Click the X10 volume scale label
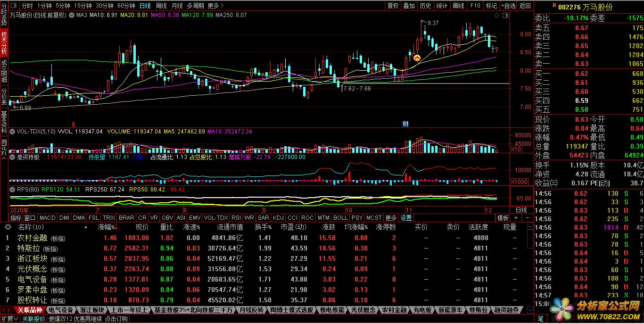This screenshot has width=644, height=324. (516, 150)
